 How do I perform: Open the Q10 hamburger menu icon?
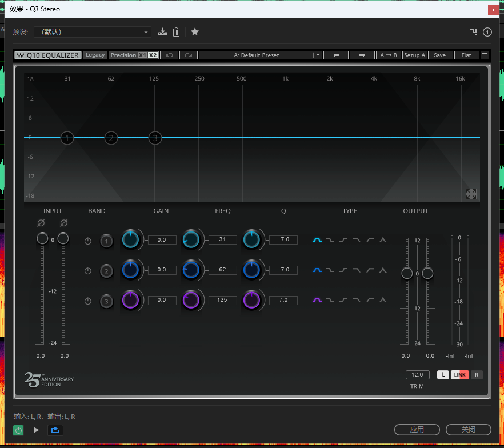[485, 55]
